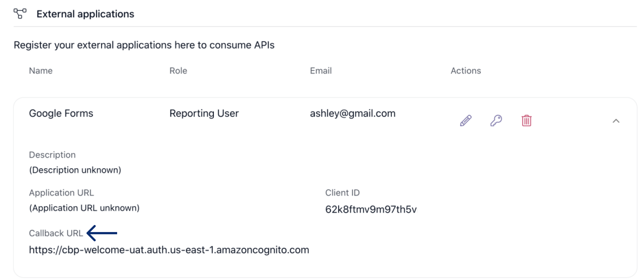The image size is (644, 280).
Task: Click the Actions column header
Action: (x=466, y=71)
